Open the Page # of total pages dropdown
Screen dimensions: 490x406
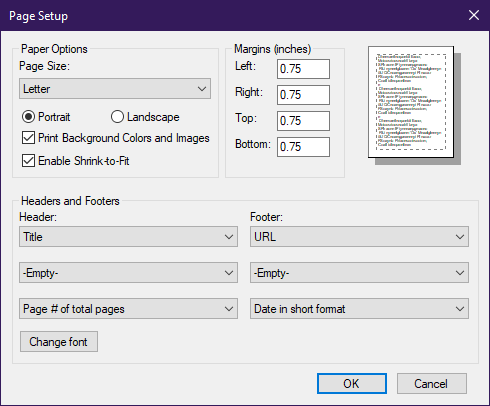(128, 309)
